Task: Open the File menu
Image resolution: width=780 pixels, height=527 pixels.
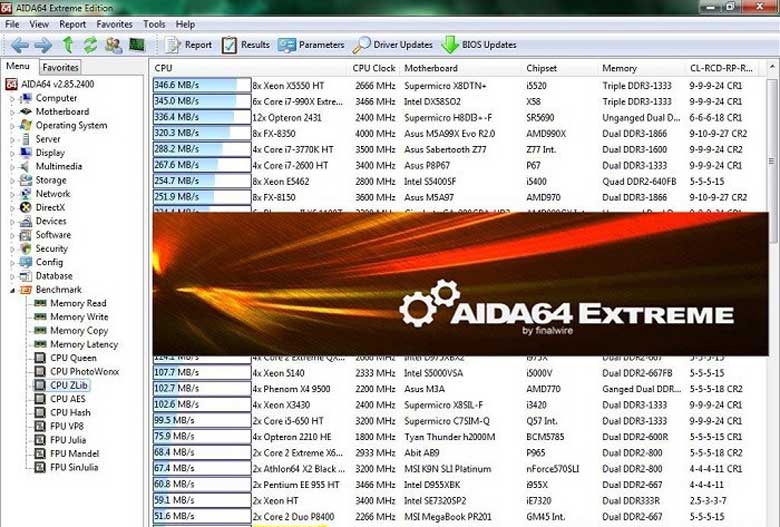Action: click(x=12, y=24)
